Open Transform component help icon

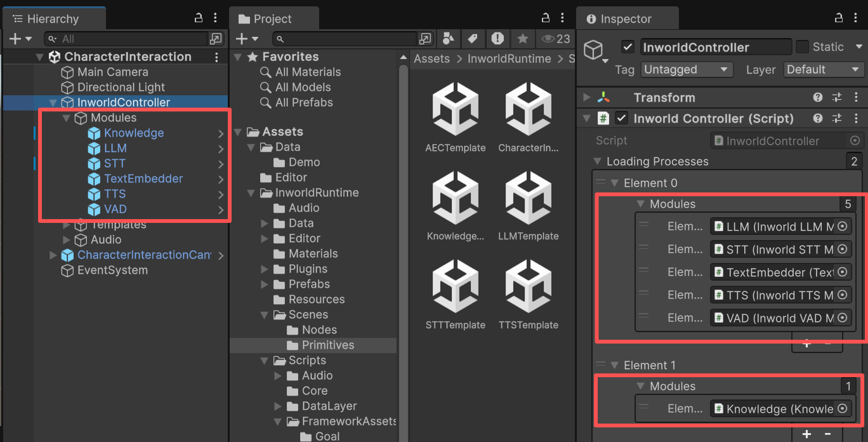(x=818, y=98)
